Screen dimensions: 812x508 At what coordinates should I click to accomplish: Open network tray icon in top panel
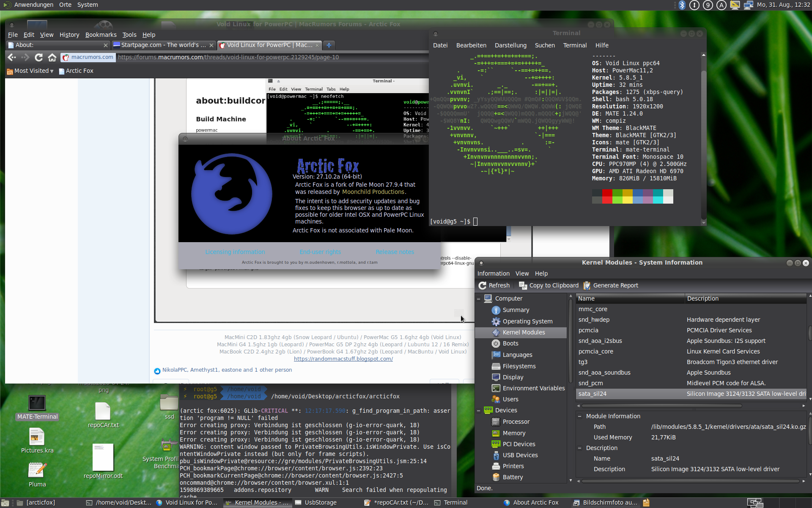748,5
